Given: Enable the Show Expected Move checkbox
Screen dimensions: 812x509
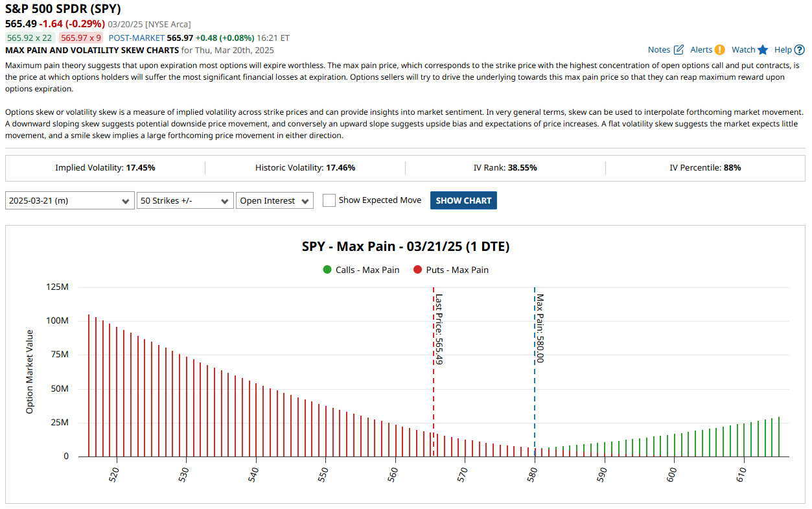Looking at the screenshot, I should (x=329, y=200).
